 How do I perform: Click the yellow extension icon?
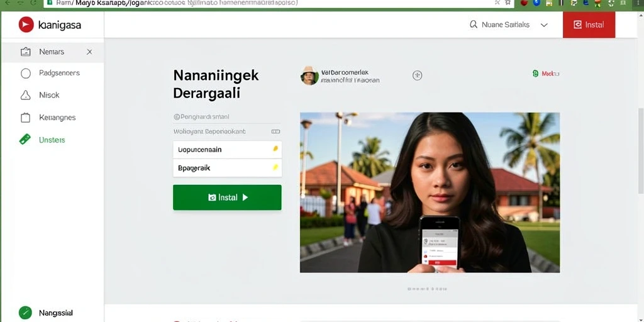click(x=548, y=3)
